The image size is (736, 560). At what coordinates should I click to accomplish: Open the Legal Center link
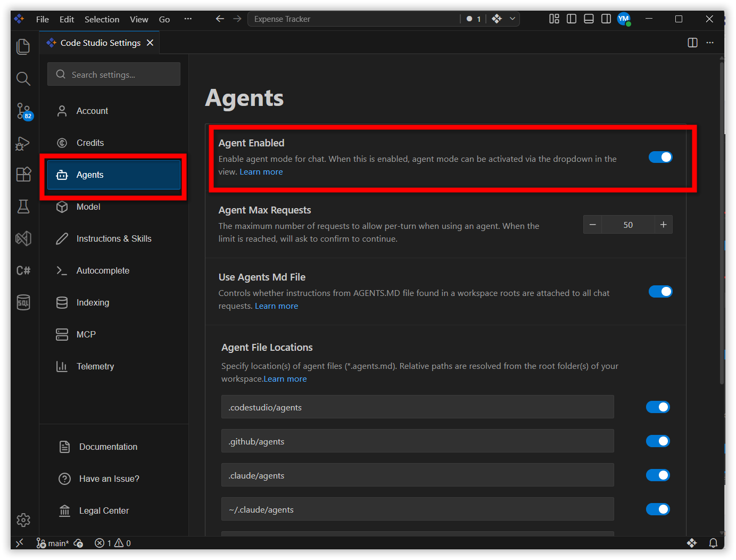point(104,510)
